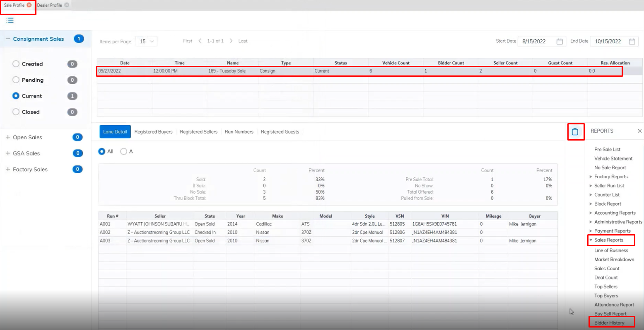Go to next page arrow
This screenshot has height=330, width=644.
pyautogui.click(x=231, y=41)
